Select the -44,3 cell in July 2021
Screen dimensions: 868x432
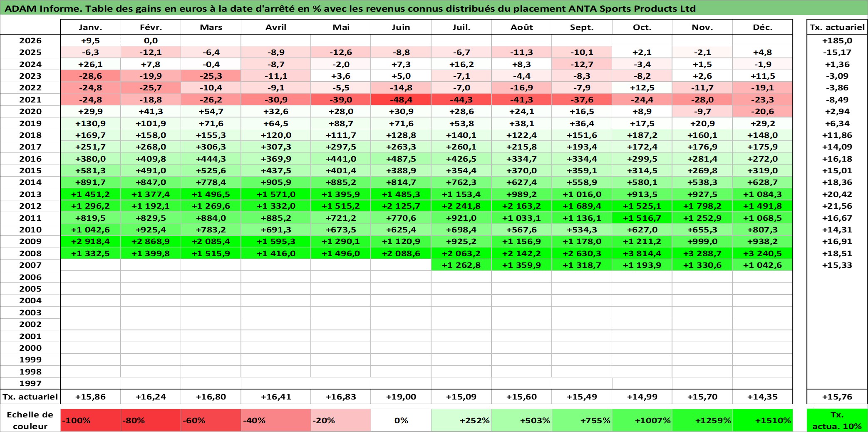461,100
